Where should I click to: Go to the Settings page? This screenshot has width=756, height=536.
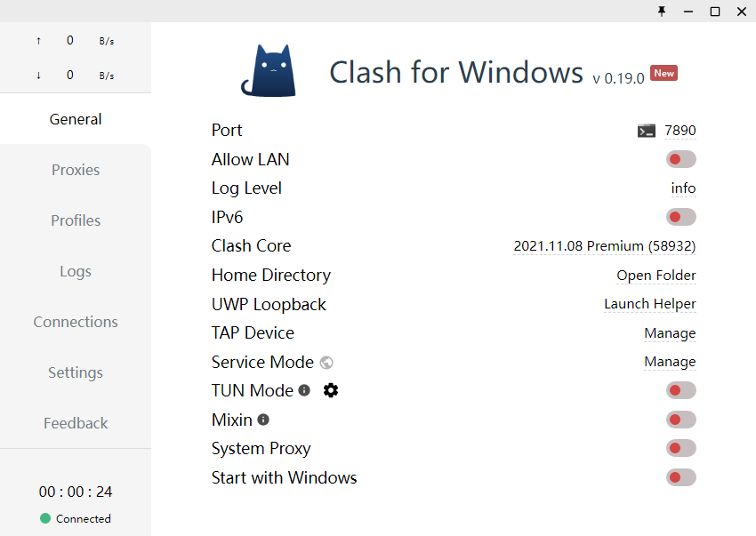75,372
